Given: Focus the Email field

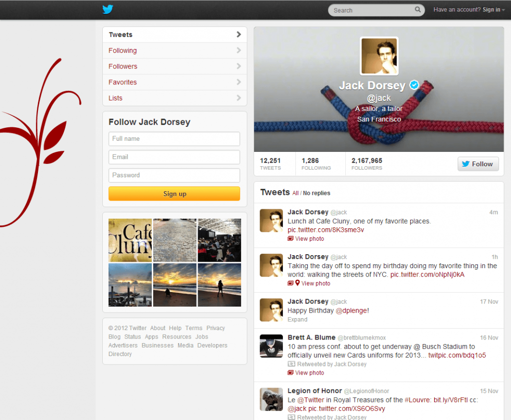Looking at the screenshot, I should (174, 157).
